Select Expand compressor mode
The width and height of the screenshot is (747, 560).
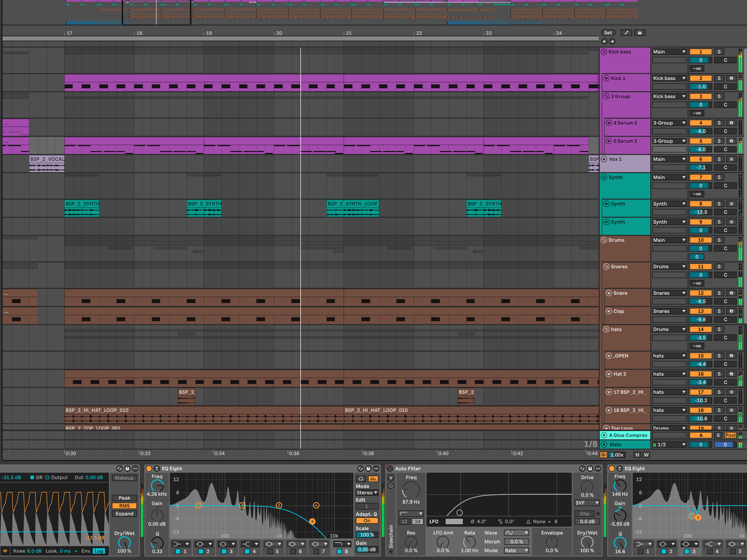pyautogui.click(x=124, y=514)
